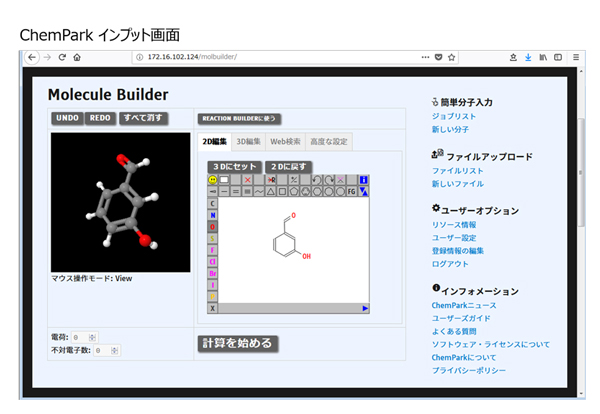The width and height of the screenshot is (600, 414).
Task: Adjust the 不対電子数 spinner arrows
Action: pos(114,350)
